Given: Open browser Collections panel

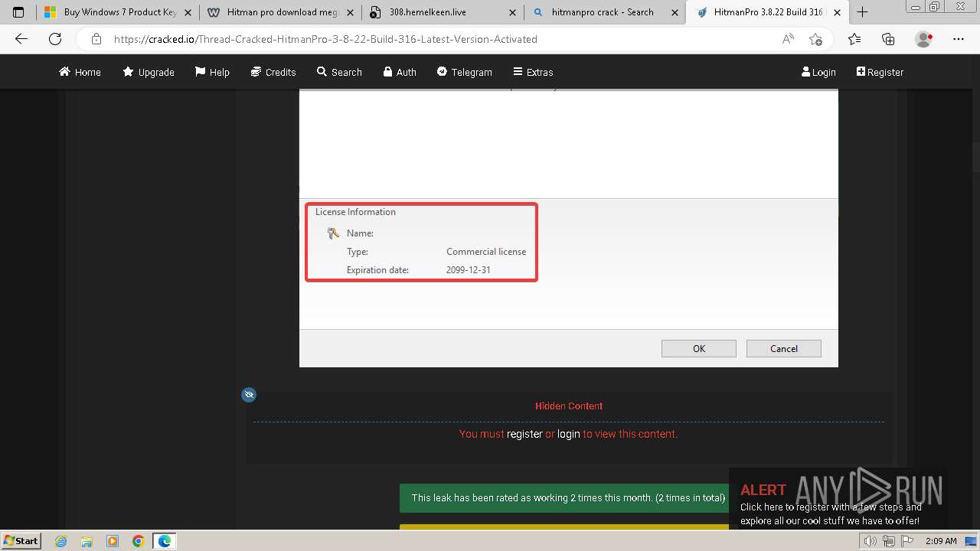Looking at the screenshot, I should (888, 39).
